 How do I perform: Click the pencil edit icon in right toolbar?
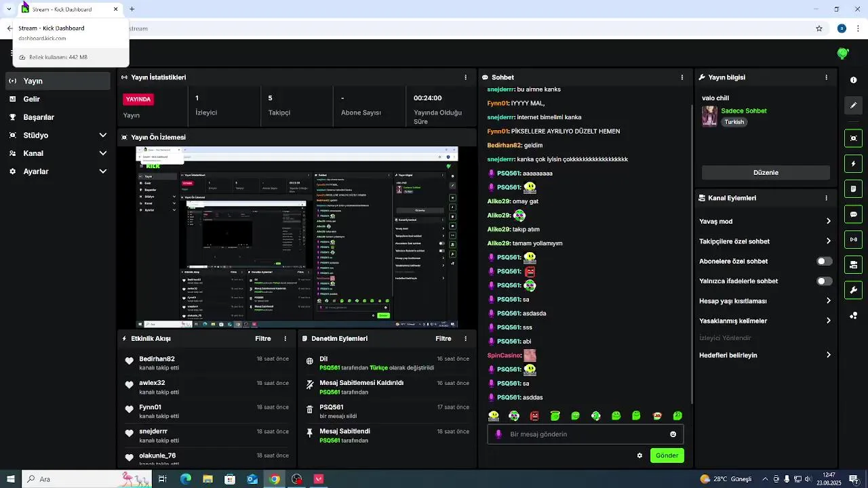click(x=853, y=105)
